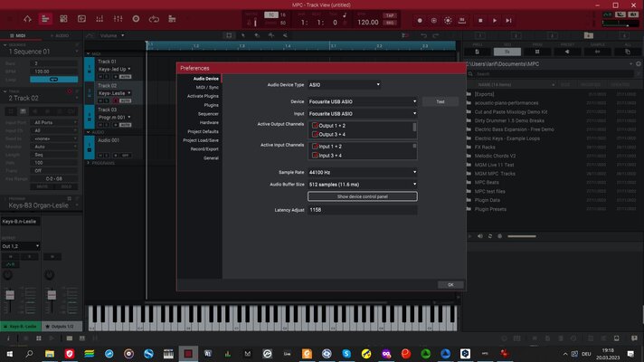Select Activate Plugins preferences section

[203, 96]
